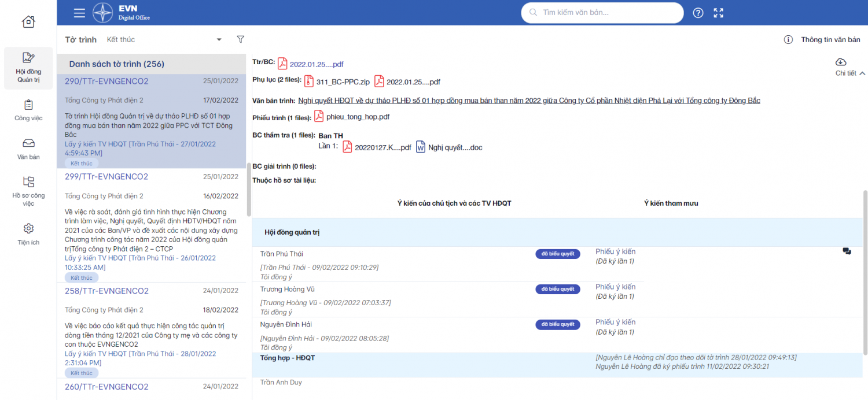Open the filter funnel icon
Screen dimensions: 868x400
pos(241,39)
